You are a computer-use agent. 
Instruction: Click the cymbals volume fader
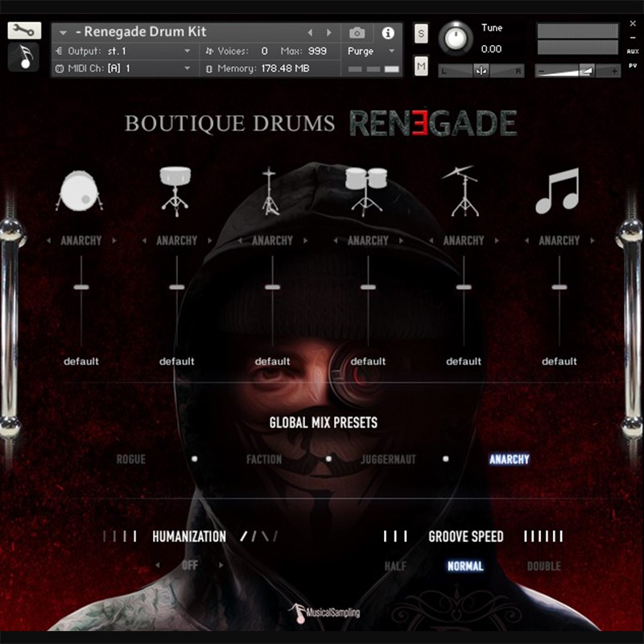pyautogui.click(x=464, y=287)
